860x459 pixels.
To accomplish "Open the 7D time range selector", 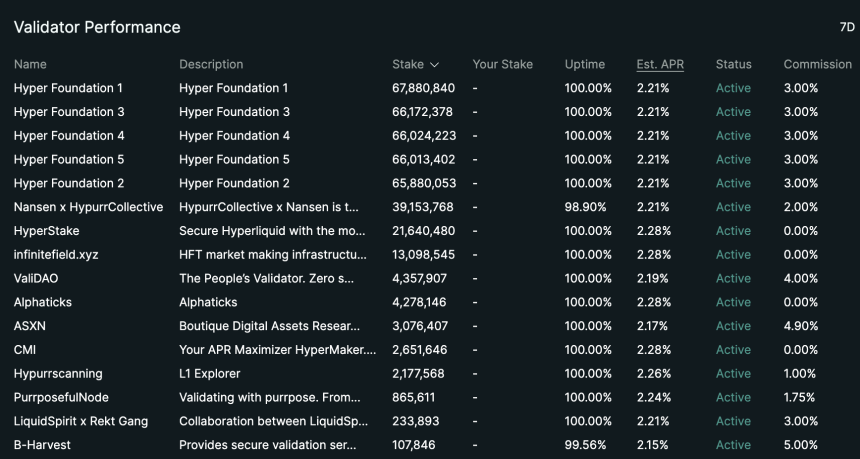I will click(847, 27).
